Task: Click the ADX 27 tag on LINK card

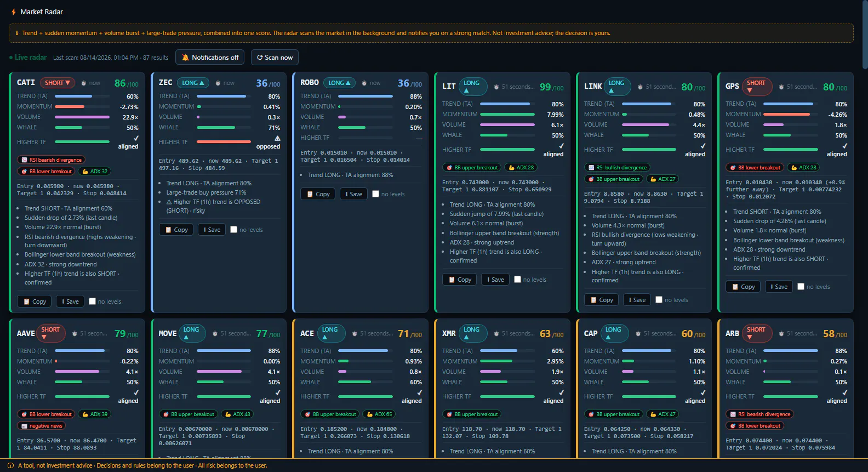Action: tap(663, 179)
